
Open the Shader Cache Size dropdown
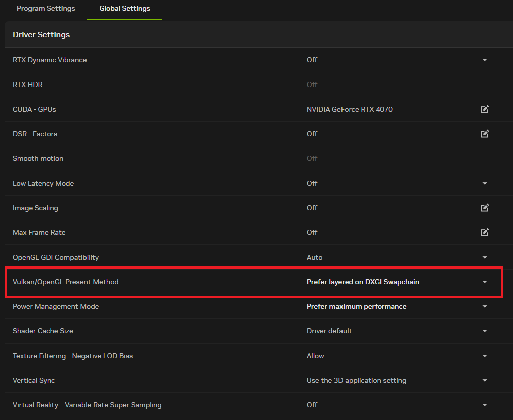[485, 331]
